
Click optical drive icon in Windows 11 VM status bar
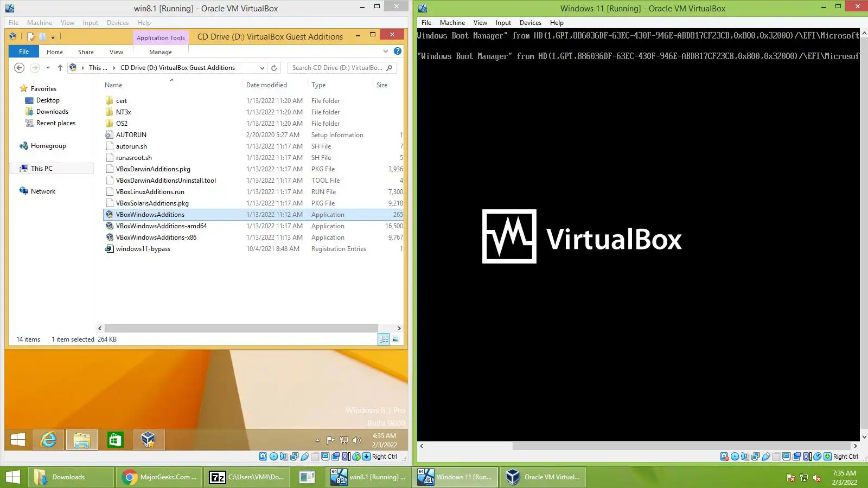pos(735,457)
